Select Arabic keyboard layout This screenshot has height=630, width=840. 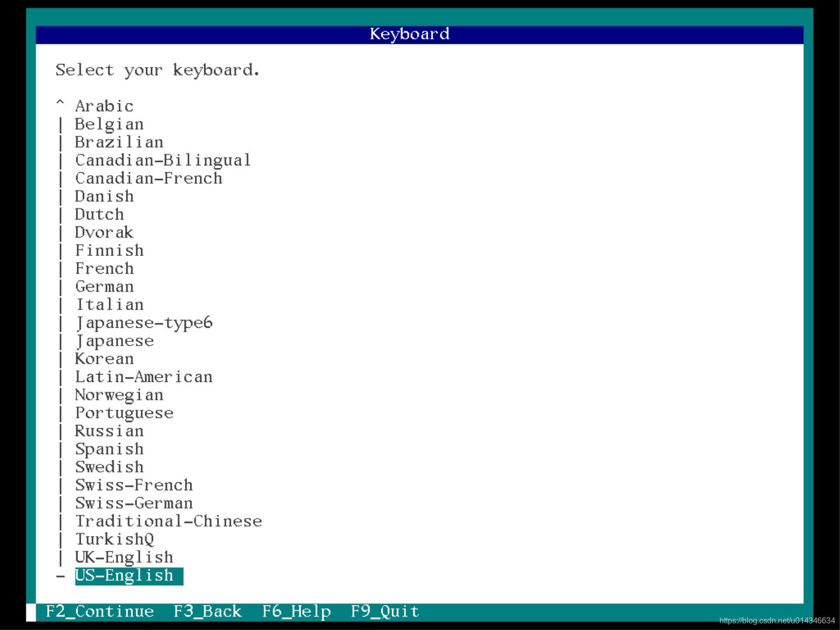pyautogui.click(x=104, y=106)
